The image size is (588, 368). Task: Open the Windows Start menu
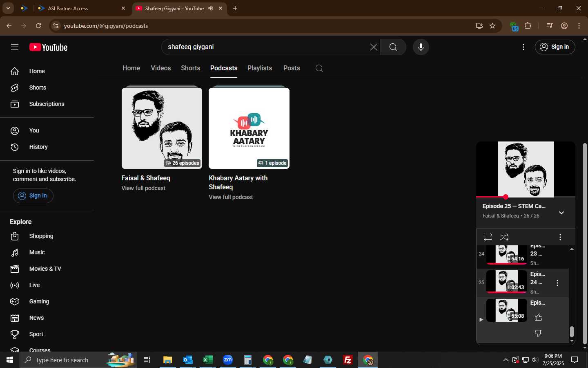10,360
